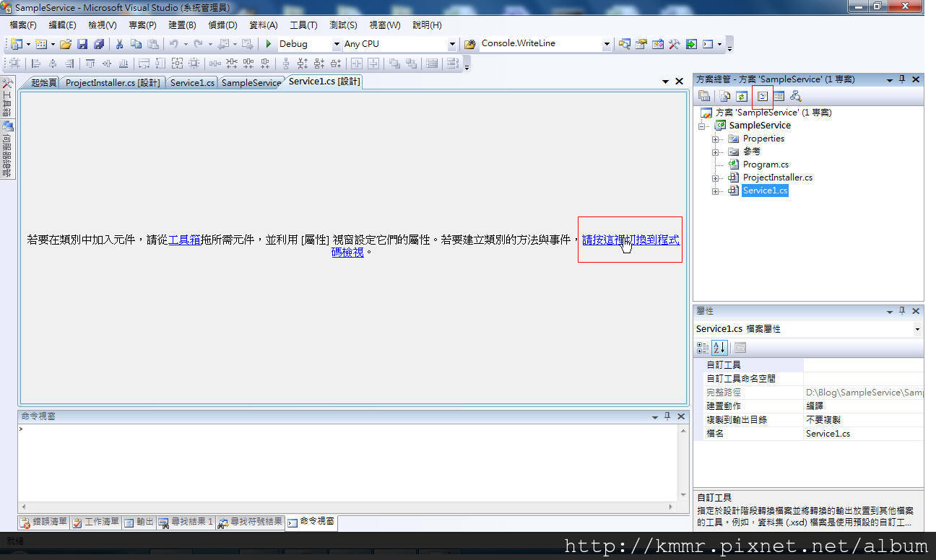Save the current file using floppy icon
Image resolution: width=936 pixels, height=560 pixels.
click(82, 44)
